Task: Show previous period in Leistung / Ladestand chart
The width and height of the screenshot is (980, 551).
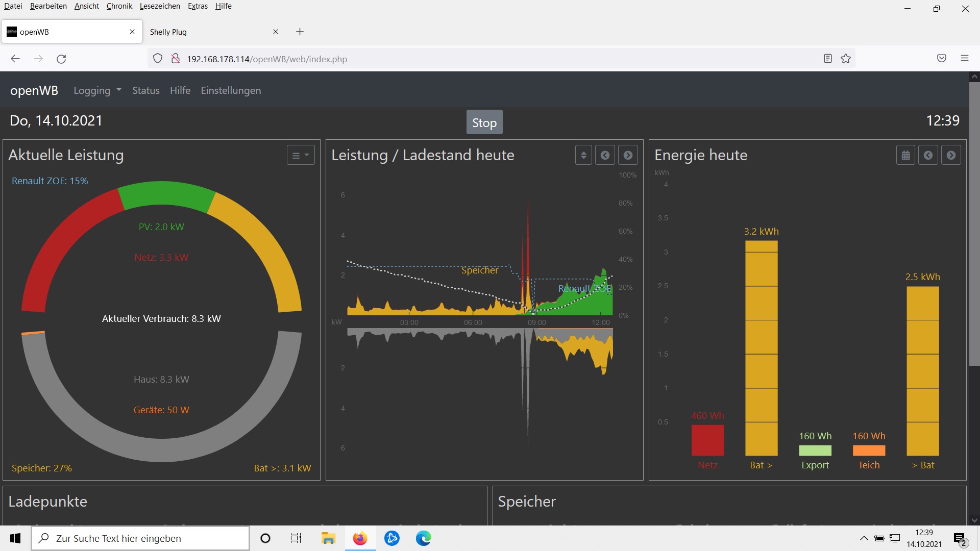Action: pos(605,155)
